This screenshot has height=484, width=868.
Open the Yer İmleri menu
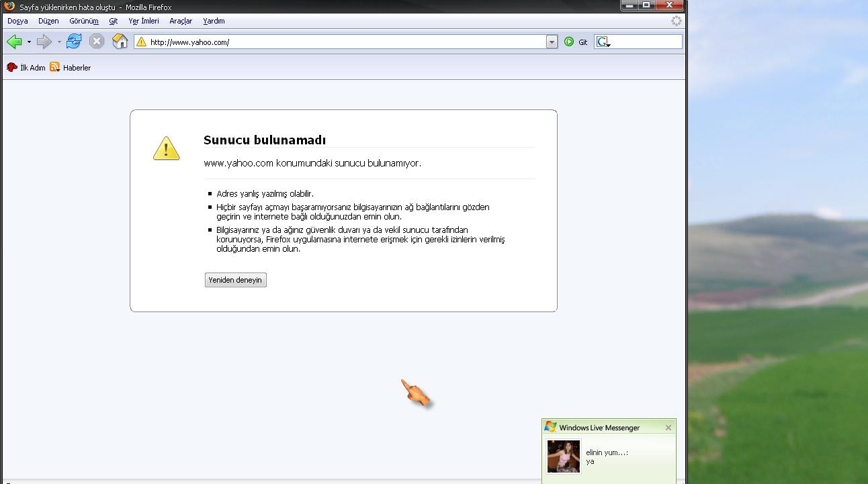(x=144, y=21)
